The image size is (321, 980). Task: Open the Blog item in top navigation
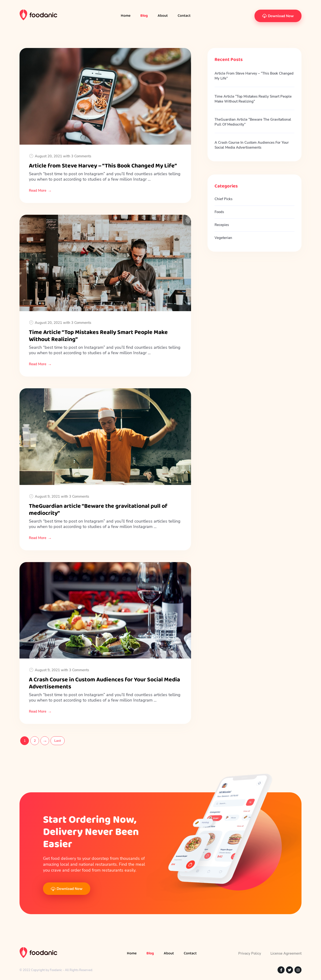pos(144,16)
